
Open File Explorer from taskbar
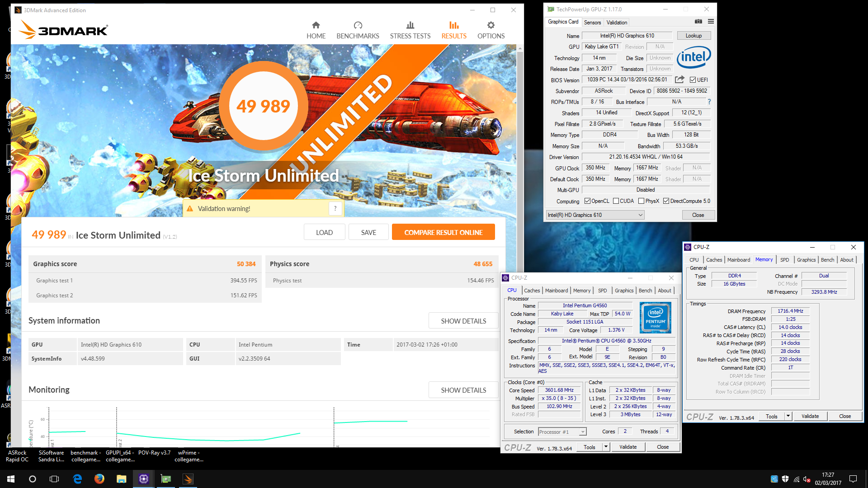(x=121, y=479)
